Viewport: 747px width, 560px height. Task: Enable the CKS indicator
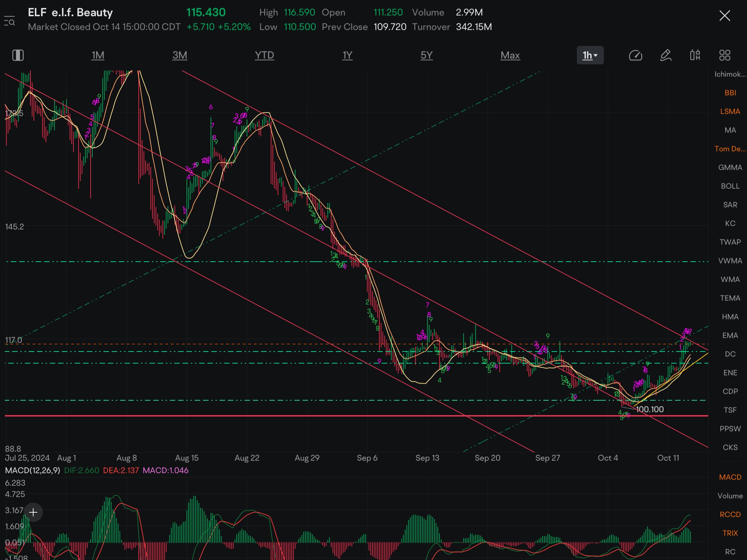(x=730, y=448)
